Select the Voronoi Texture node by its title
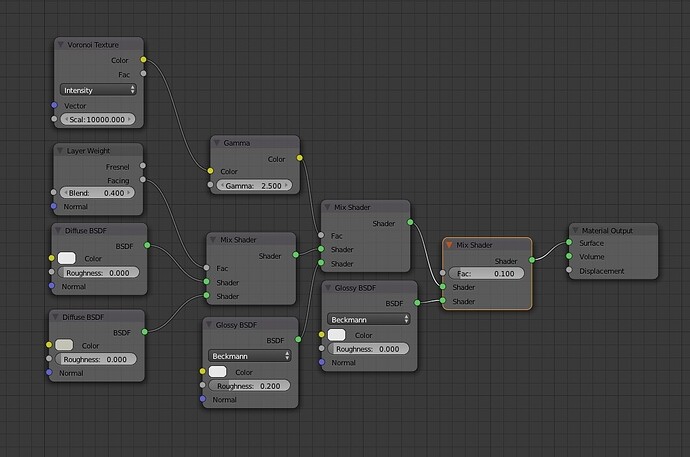The width and height of the screenshot is (690, 457). [x=93, y=44]
